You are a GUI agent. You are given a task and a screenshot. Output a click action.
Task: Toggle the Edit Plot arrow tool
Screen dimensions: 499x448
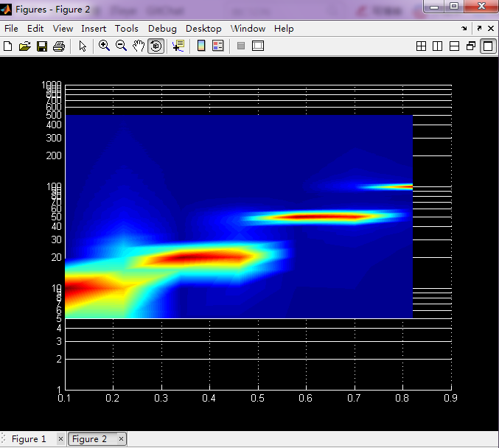[x=83, y=46]
